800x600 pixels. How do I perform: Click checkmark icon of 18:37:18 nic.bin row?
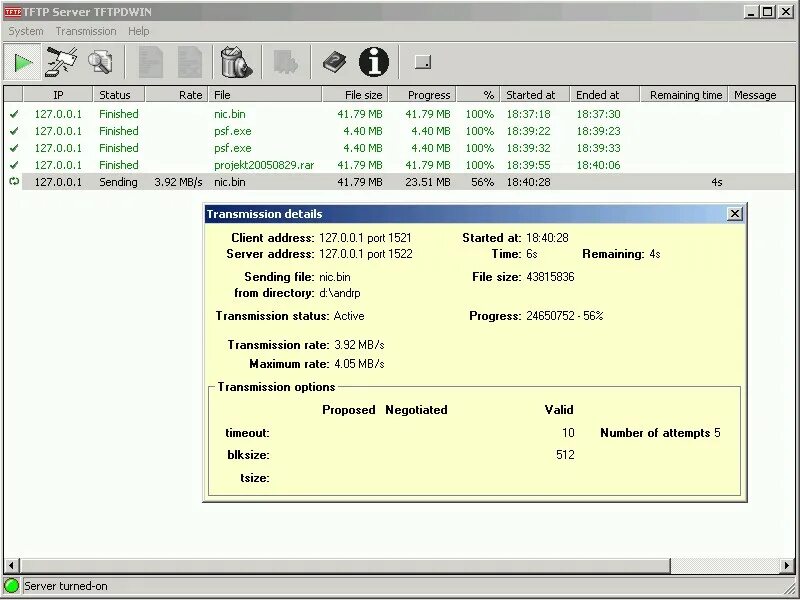point(14,114)
